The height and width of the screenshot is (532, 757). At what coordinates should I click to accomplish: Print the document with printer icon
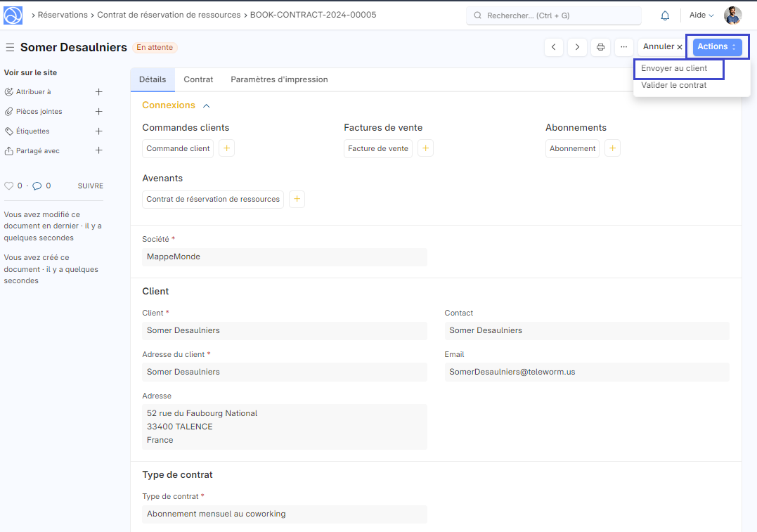click(x=600, y=47)
